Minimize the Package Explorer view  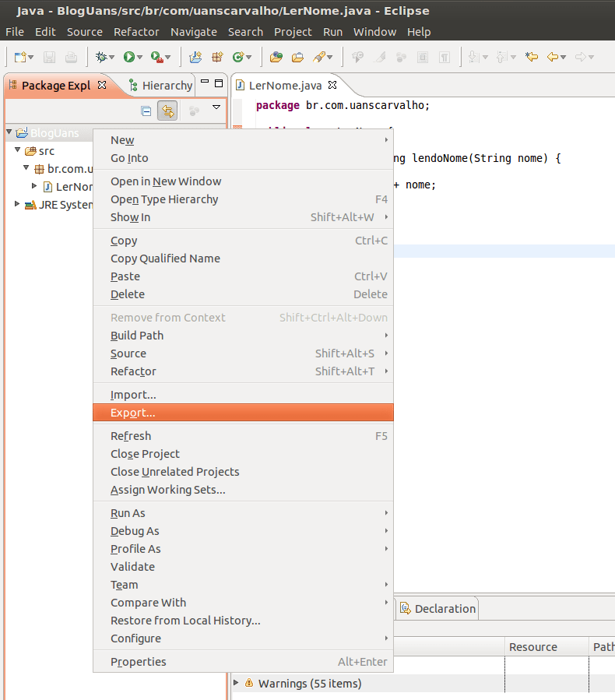click(205, 82)
